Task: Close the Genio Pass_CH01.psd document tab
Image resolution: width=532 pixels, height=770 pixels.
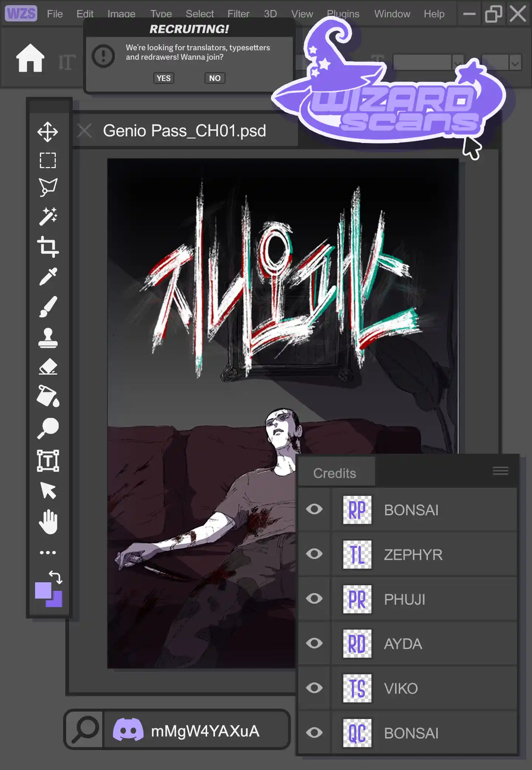Action: 85,131
